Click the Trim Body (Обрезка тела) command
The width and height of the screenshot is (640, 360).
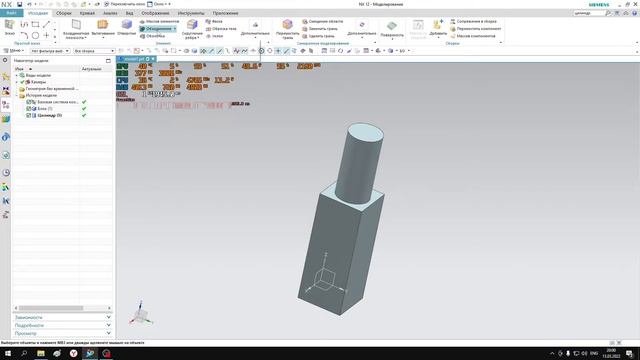point(221,29)
